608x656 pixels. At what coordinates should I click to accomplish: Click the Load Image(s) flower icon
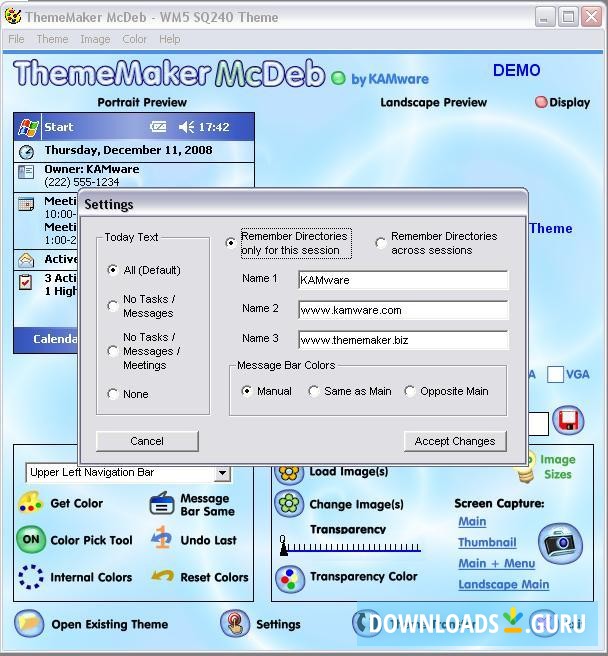pyautogui.click(x=289, y=473)
